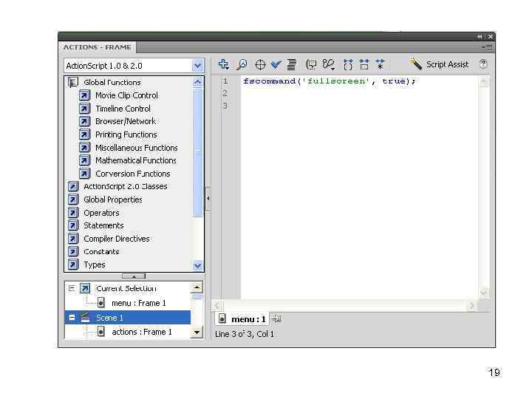This screenshot has width=532, height=399.
Task: Check syntax with the checkmark icon
Action: click(276, 64)
